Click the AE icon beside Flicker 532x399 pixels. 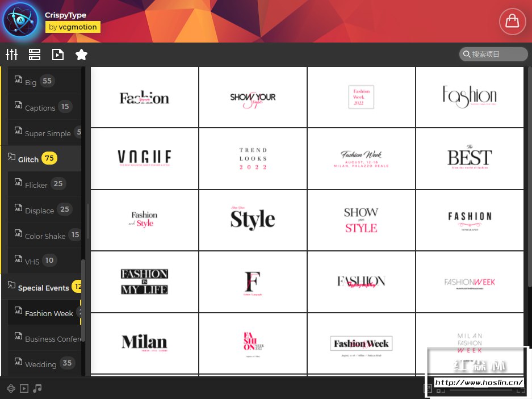tap(18, 182)
